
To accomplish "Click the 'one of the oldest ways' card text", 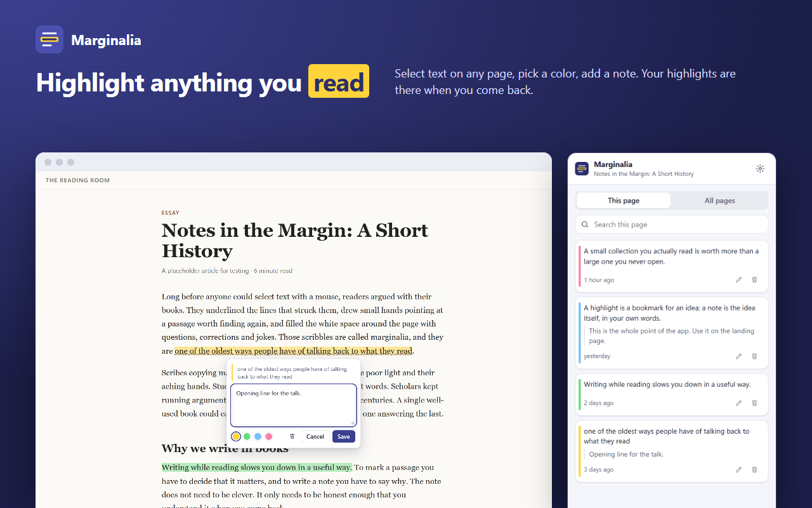I will (666, 436).
